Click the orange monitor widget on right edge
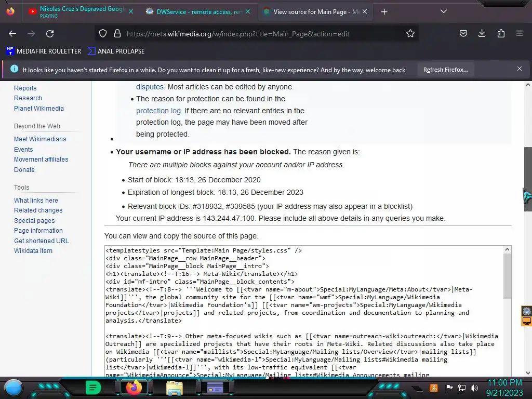 point(527,321)
